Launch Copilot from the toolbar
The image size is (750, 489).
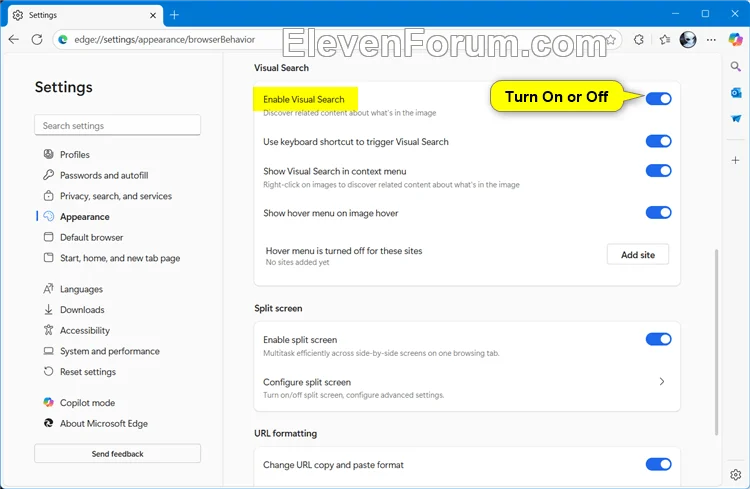pyautogui.click(x=735, y=40)
